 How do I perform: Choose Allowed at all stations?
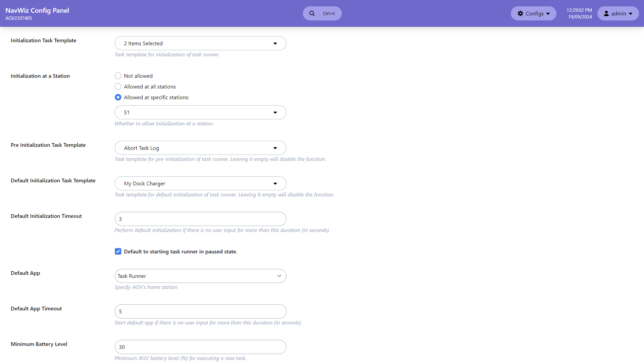118,86
